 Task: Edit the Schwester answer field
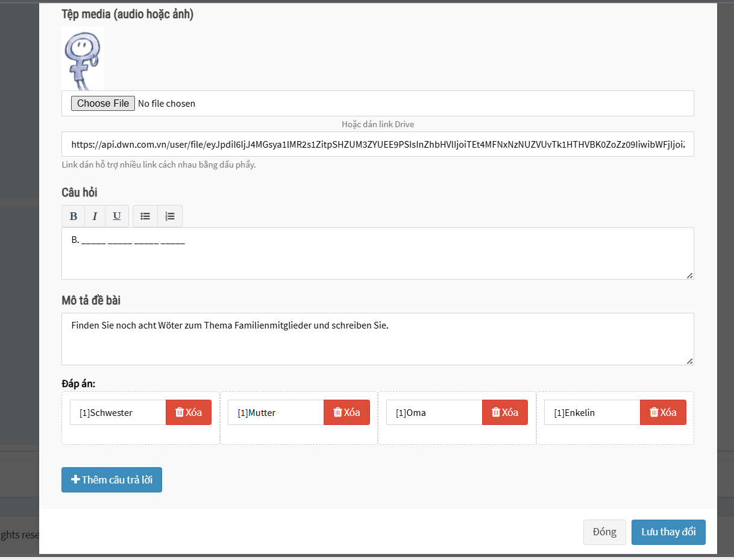pos(118,413)
